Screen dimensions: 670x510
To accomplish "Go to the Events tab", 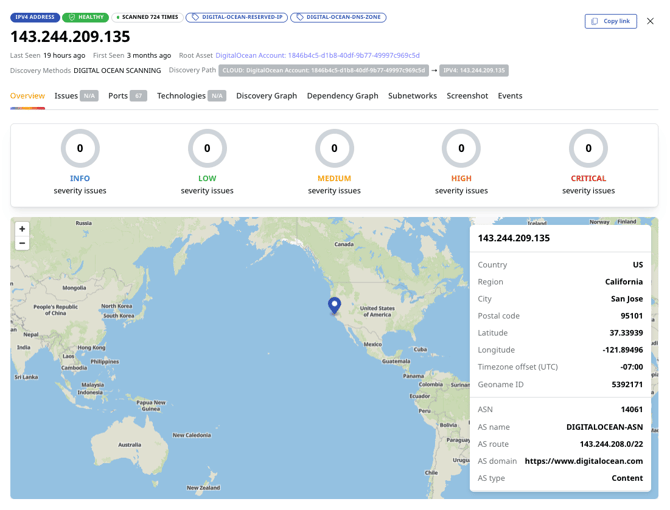I will (x=510, y=96).
